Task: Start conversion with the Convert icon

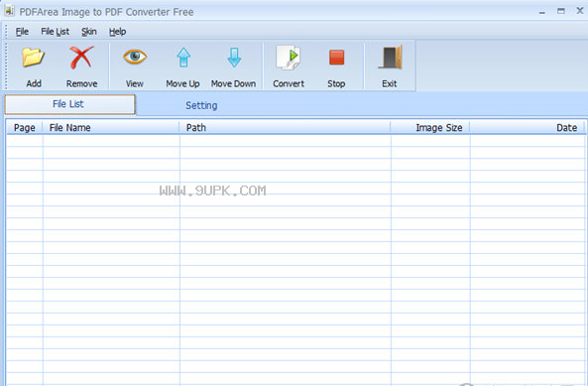Action: click(289, 58)
